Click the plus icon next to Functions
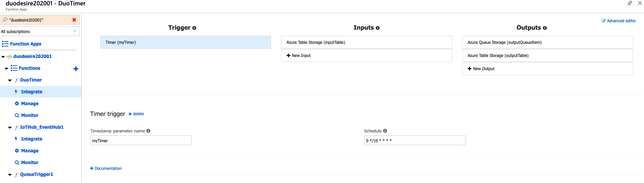Image resolution: width=644 pixels, height=183 pixels. pos(76,69)
